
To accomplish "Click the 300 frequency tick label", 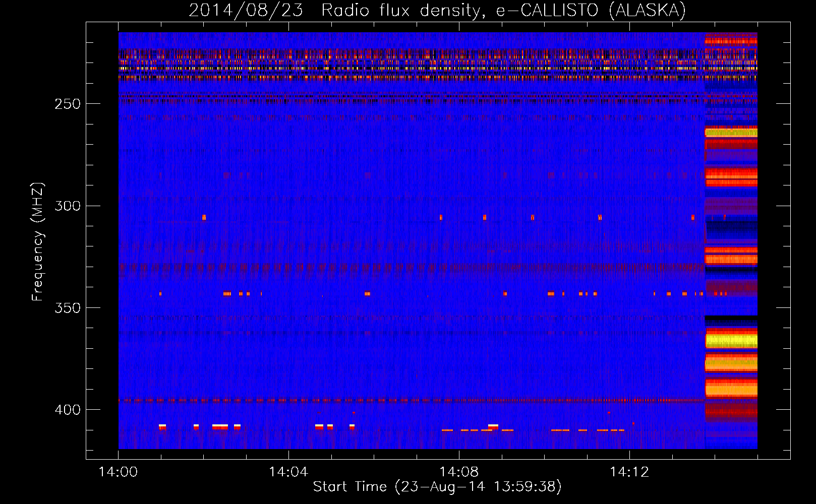I will pos(67,206).
